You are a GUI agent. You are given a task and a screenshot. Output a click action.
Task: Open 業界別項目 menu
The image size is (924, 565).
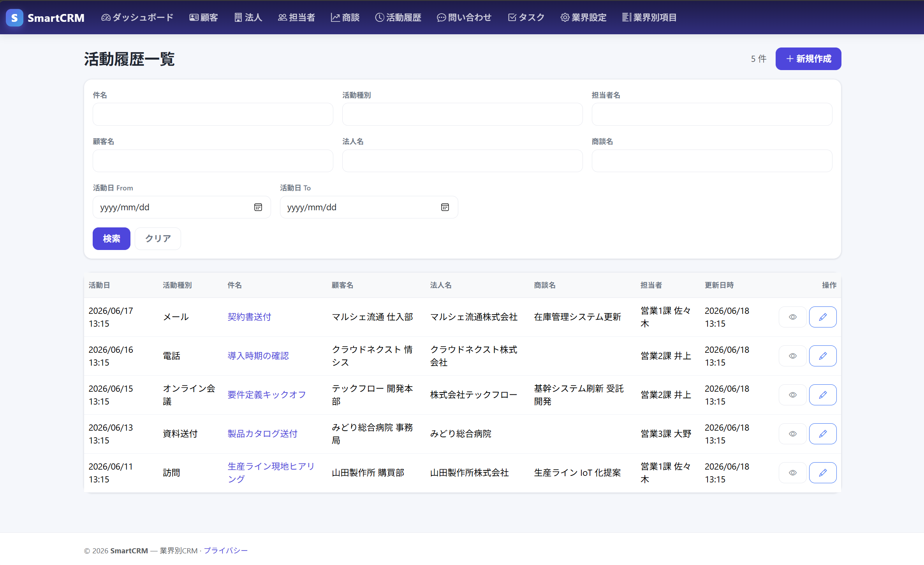649,18
